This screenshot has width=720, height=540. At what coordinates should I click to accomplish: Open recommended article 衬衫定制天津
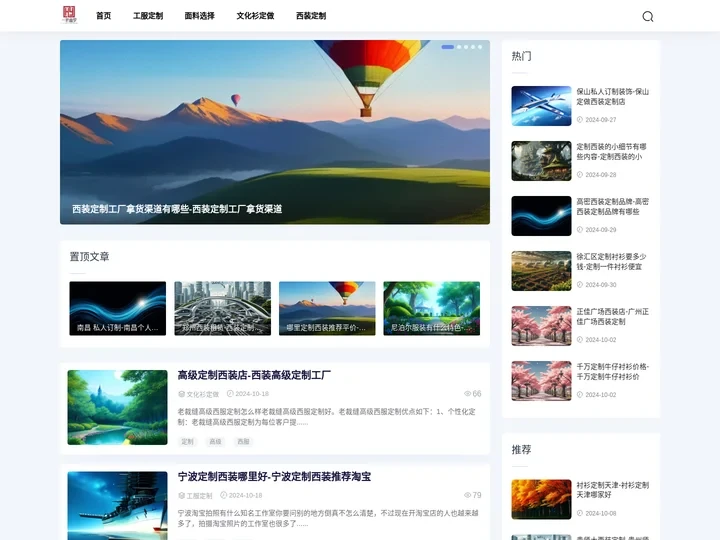coord(613,490)
